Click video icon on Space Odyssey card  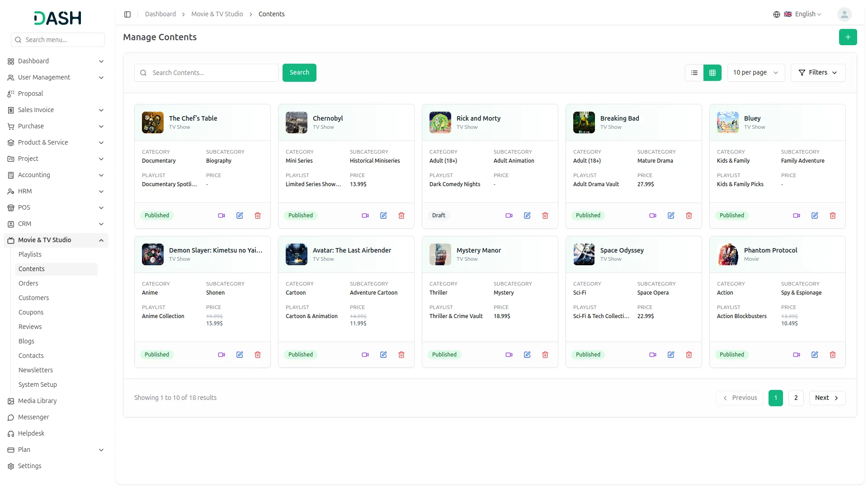[652, 355]
